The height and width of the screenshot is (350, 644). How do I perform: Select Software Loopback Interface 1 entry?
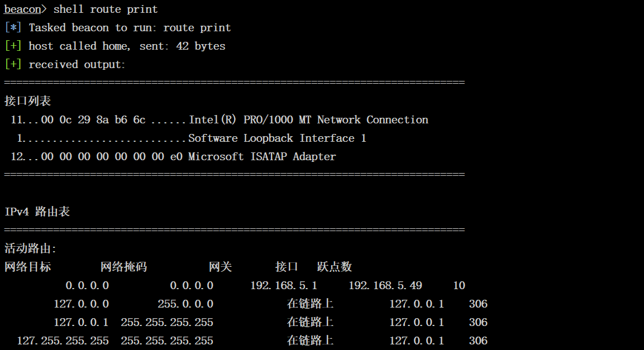point(277,138)
